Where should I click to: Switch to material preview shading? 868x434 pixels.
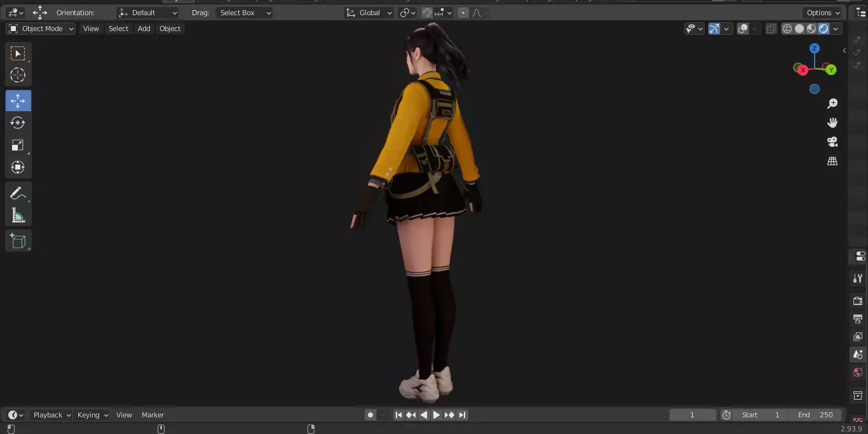[811, 29]
